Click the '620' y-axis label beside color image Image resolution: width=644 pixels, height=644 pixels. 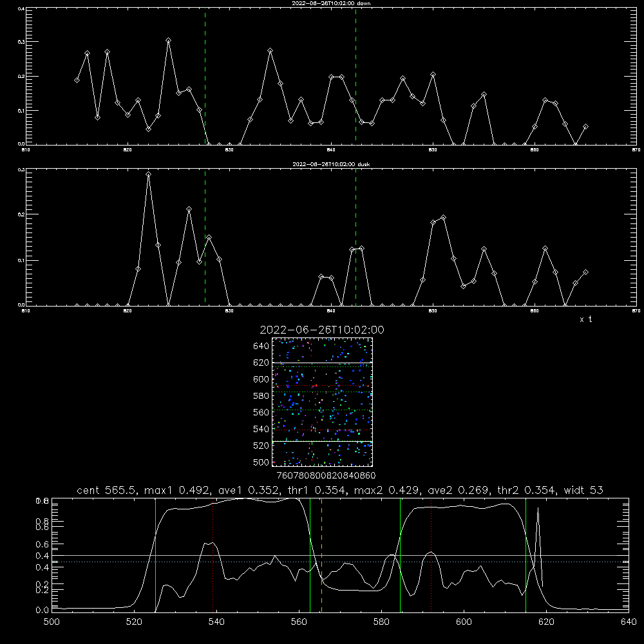pos(261,363)
